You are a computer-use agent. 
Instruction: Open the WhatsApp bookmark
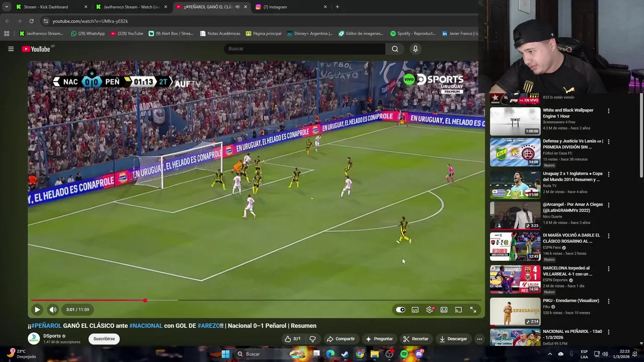pos(88,34)
